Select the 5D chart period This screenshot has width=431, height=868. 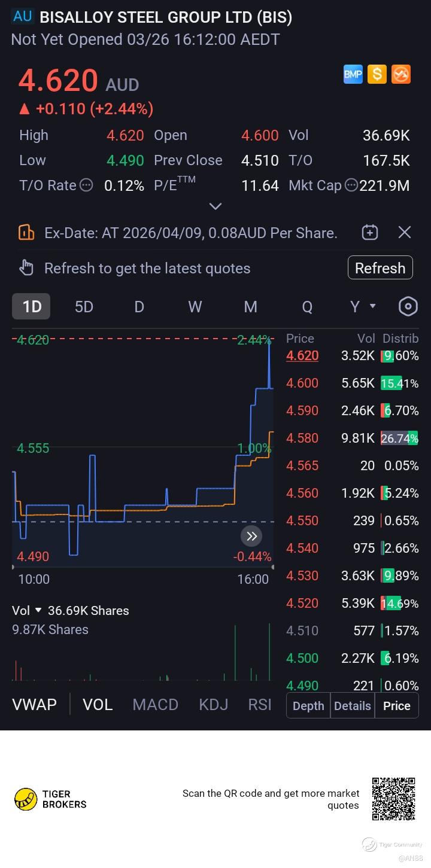[84, 307]
